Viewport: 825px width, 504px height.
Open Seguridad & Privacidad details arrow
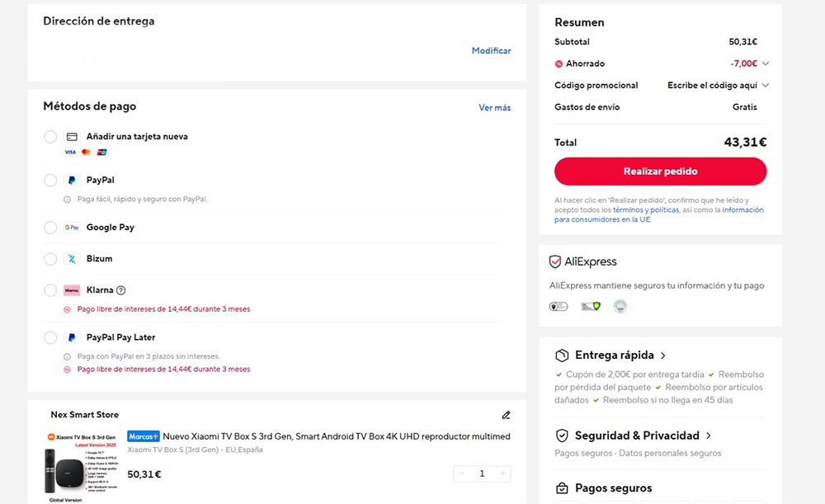click(709, 436)
